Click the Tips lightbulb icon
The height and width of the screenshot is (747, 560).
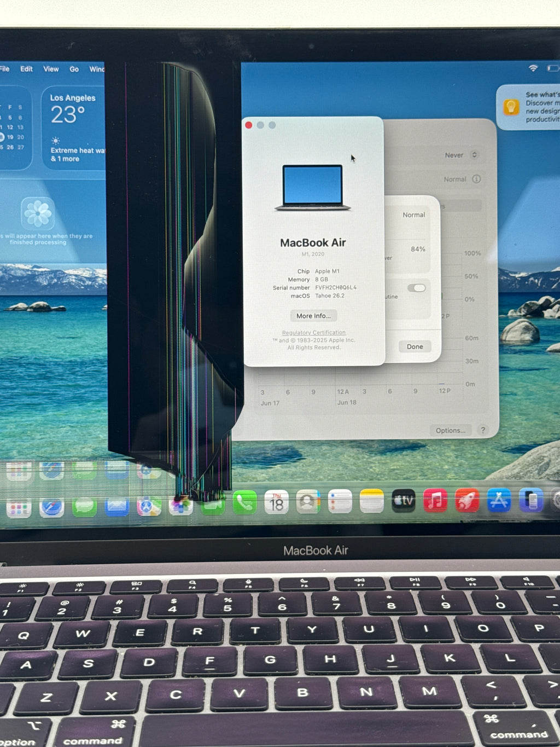[511, 106]
